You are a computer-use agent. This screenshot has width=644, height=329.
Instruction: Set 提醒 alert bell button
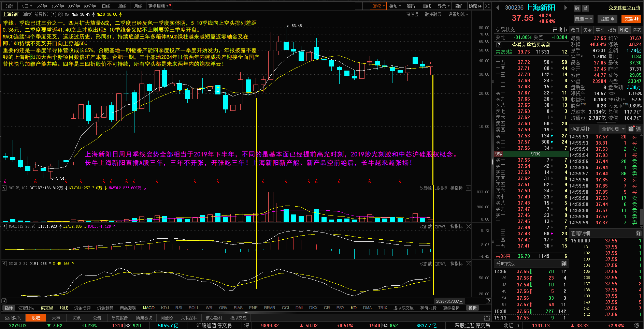point(607,19)
